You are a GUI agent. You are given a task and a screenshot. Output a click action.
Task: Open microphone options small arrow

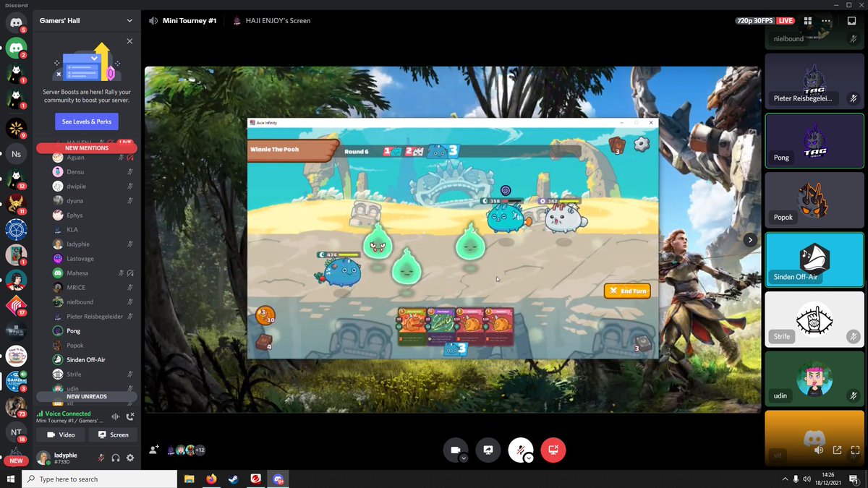click(x=529, y=458)
